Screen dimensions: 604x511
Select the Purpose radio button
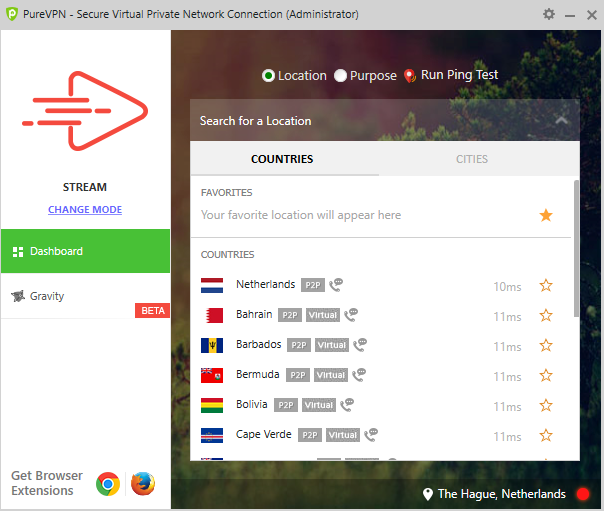coord(341,75)
